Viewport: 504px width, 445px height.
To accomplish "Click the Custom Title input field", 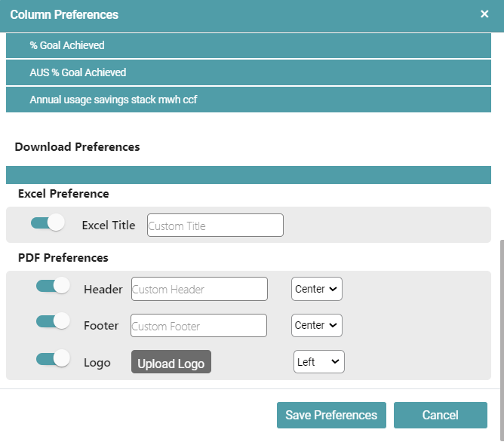I will [215, 226].
